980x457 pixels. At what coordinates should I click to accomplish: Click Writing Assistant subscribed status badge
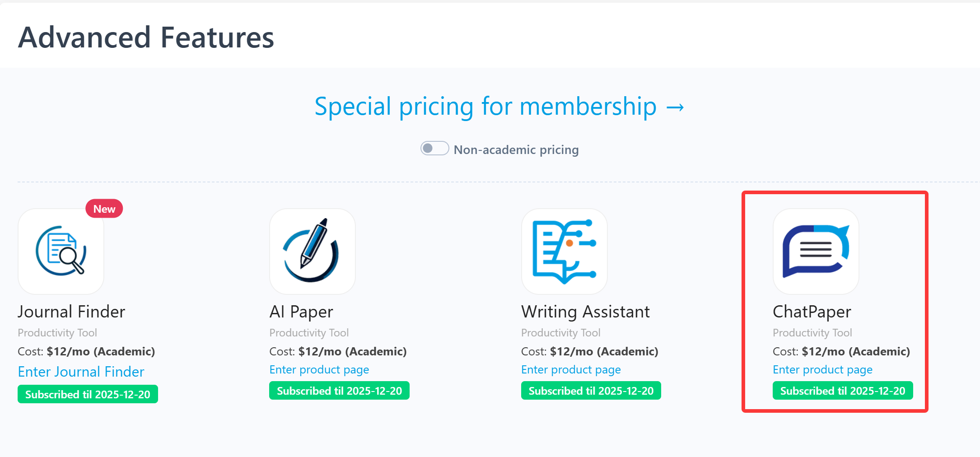click(x=591, y=391)
